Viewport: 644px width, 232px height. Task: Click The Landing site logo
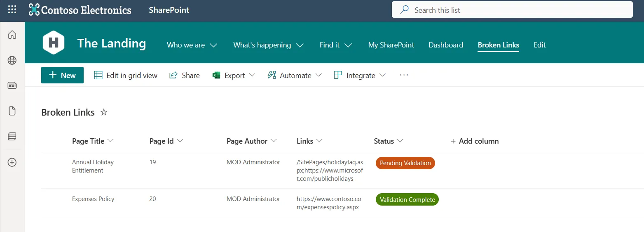tap(54, 43)
